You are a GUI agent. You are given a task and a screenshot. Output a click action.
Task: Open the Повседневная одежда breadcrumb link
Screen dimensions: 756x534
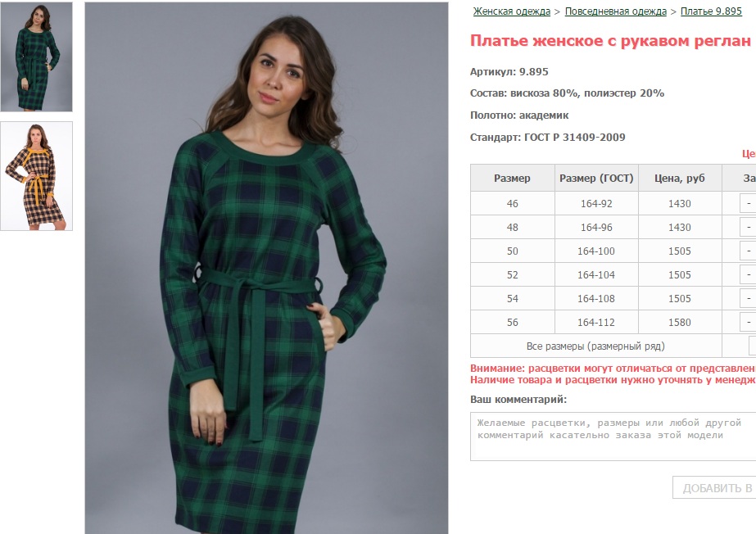tap(616, 11)
